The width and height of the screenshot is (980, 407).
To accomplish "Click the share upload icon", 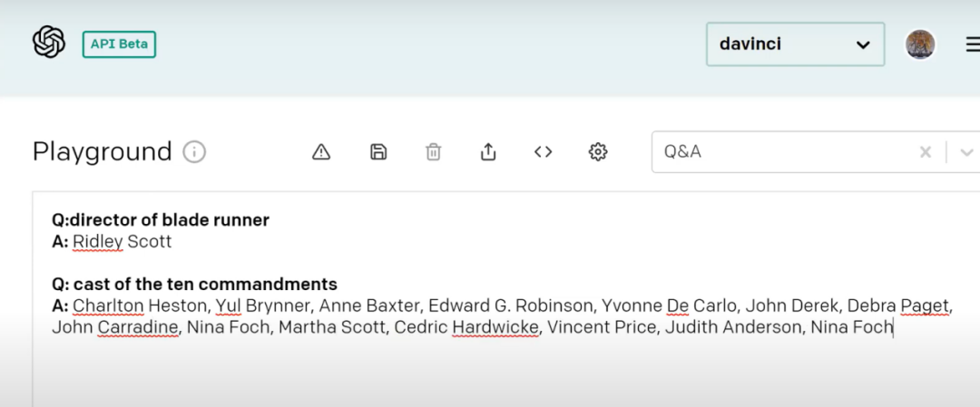I will click(x=488, y=151).
